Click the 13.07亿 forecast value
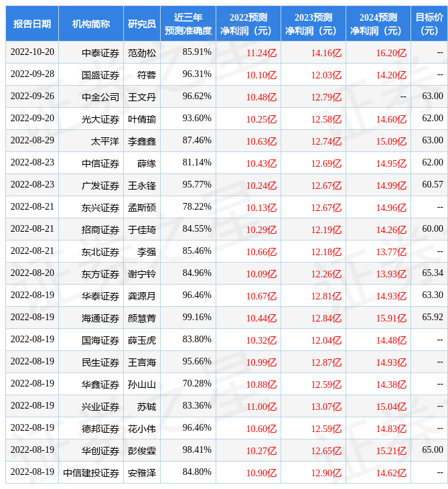448x489 pixels. point(326,407)
